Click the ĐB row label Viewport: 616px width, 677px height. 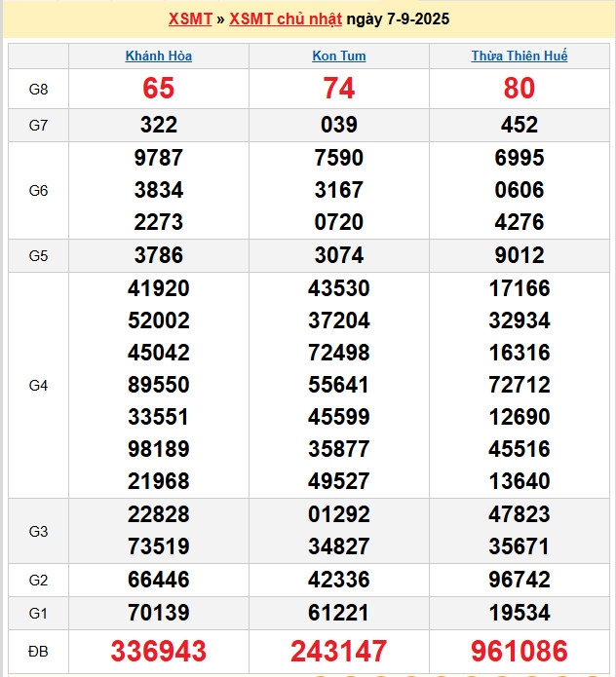pyautogui.click(x=38, y=651)
